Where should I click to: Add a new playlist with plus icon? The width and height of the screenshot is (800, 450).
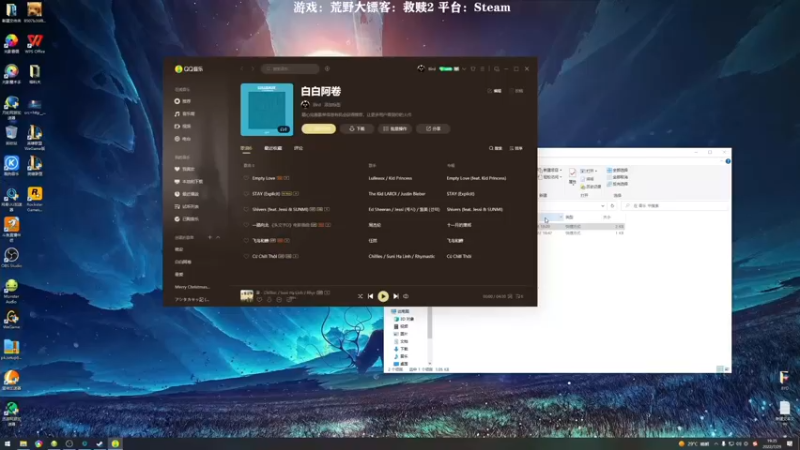[210, 237]
